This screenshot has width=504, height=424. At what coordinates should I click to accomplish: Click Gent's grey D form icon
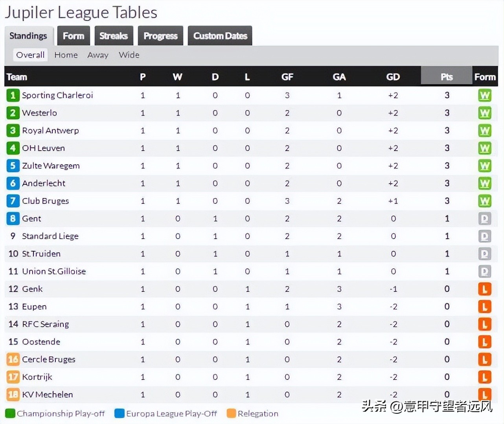pos(484,219)
